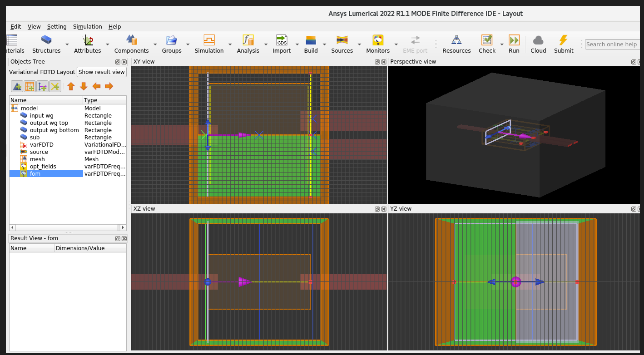
Task: Click the Type column header in Objects Tree
Action: coord(104,100)
